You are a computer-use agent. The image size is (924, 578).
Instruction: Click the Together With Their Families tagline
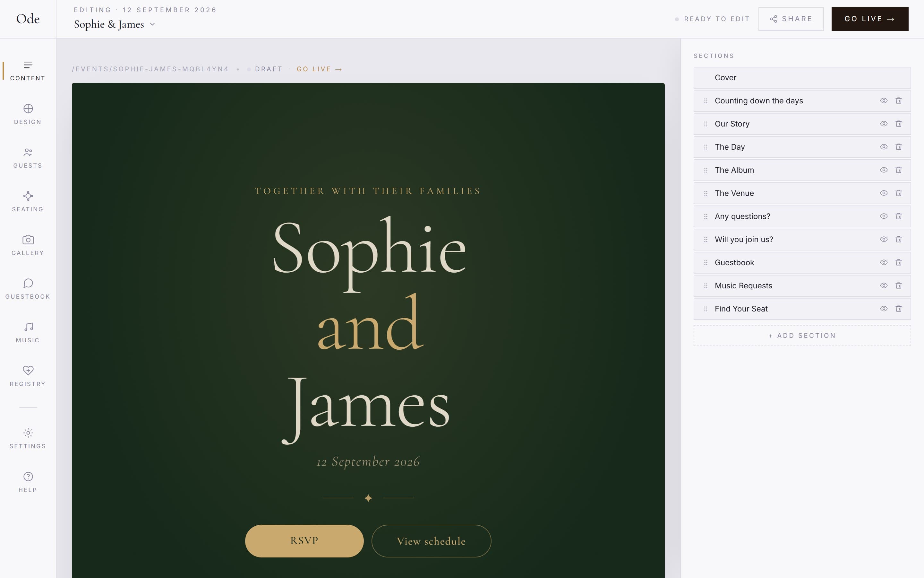click(x=368, y=191)
